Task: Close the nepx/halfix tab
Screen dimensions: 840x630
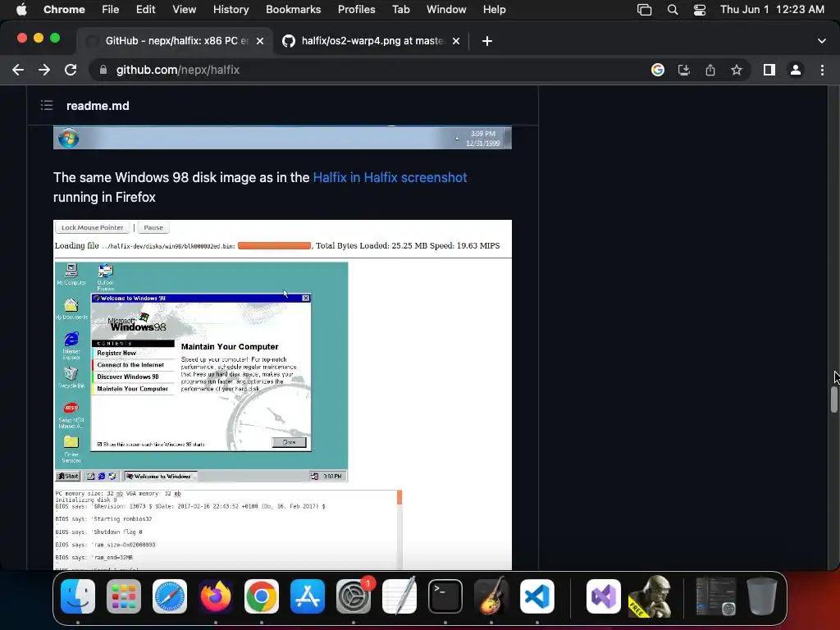Action: point(260,41)
